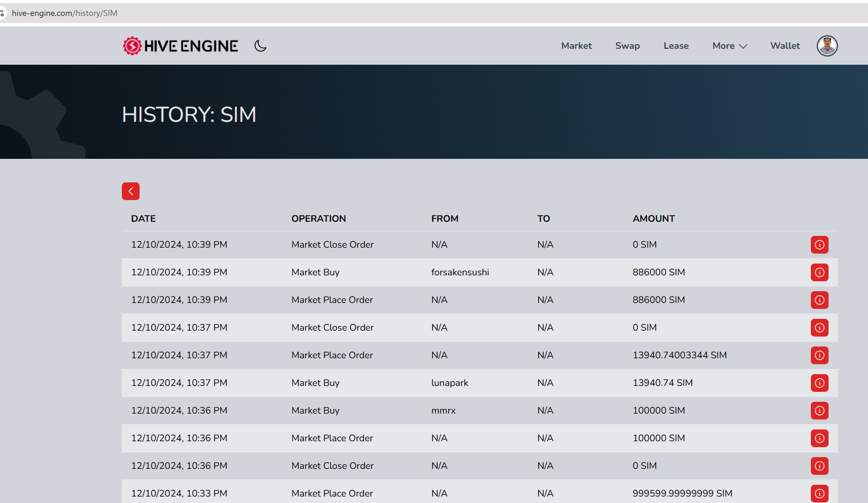Click the OPERATION column header

319,219
